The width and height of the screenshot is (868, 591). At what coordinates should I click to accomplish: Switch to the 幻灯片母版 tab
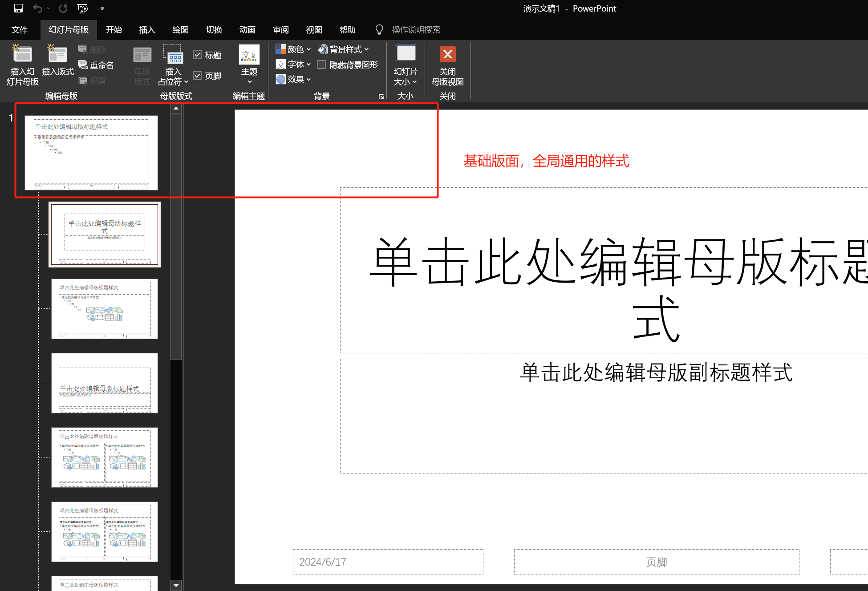pyautogui.click(x=69, y=29)
